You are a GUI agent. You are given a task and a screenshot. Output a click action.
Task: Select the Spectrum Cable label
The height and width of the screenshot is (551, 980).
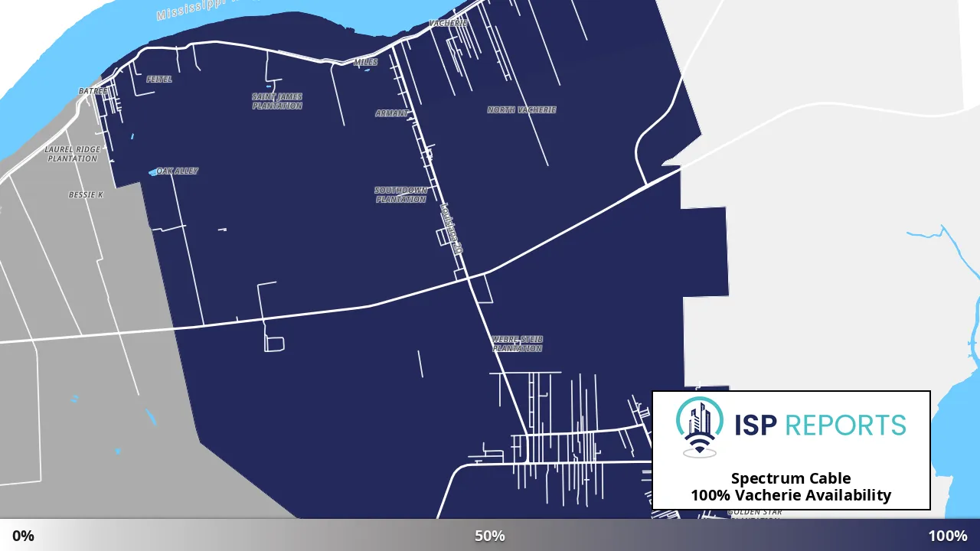[x=791, y=478]
